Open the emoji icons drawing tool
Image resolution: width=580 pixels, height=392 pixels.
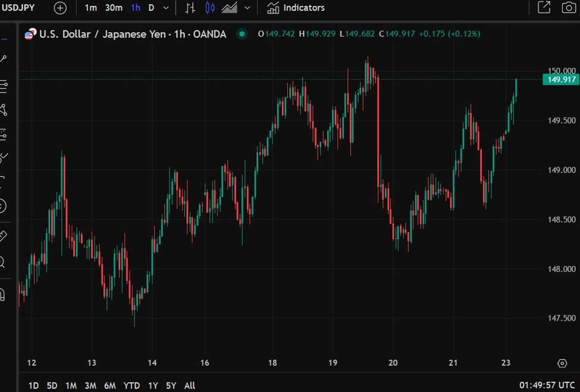click(x=3, y=206)
